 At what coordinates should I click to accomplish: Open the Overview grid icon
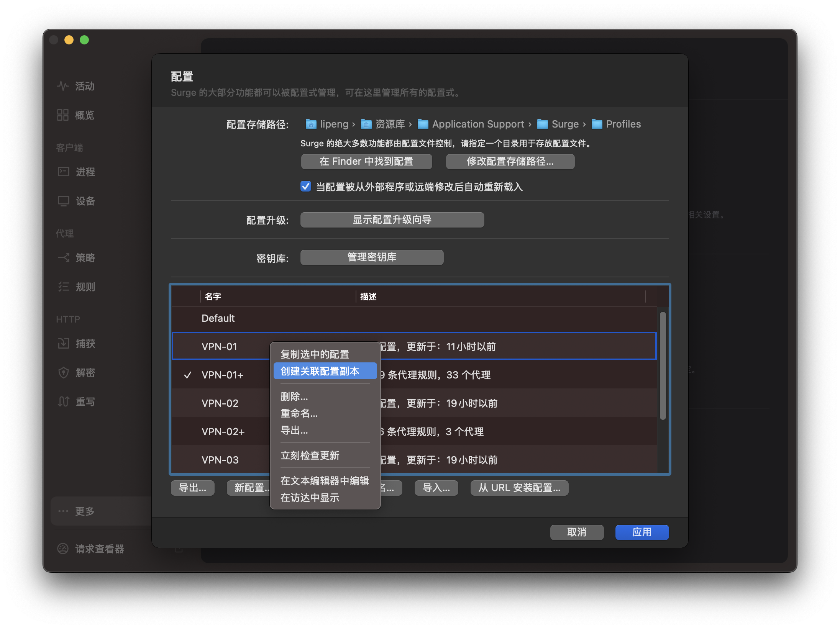[x=63, y=115]
